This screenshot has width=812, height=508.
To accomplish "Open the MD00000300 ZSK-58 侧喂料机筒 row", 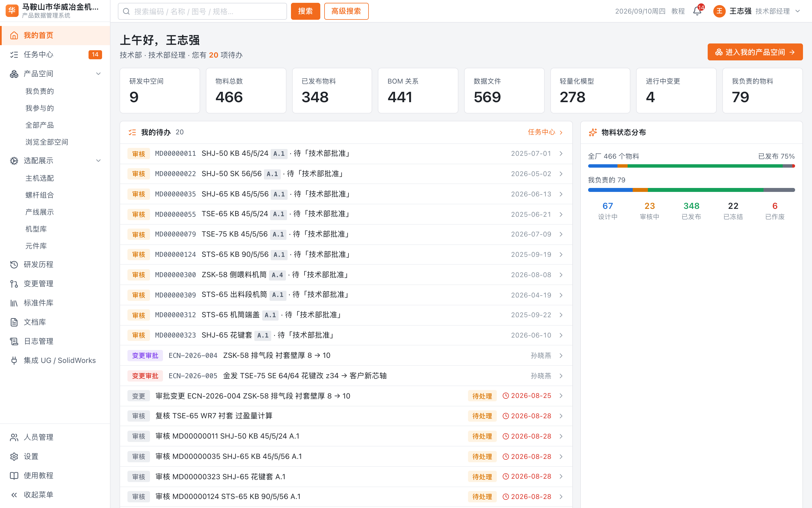I will click(346, 275).
